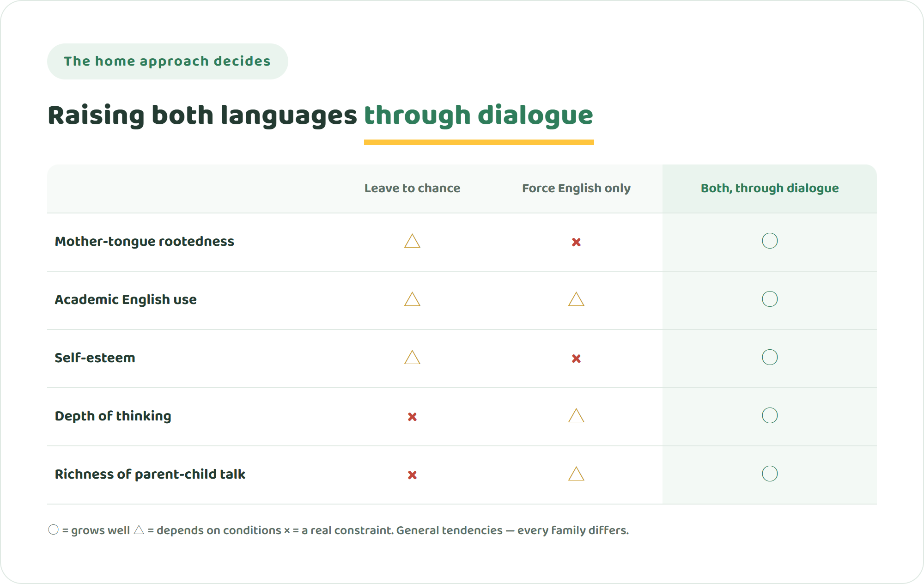
Task: Click the 'Raising both languages' heading text
Action: click(x=202, y=116)
